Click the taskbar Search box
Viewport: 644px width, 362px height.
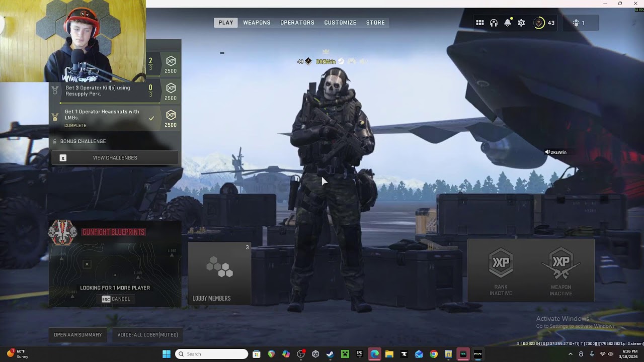click(x=212, y=354)
